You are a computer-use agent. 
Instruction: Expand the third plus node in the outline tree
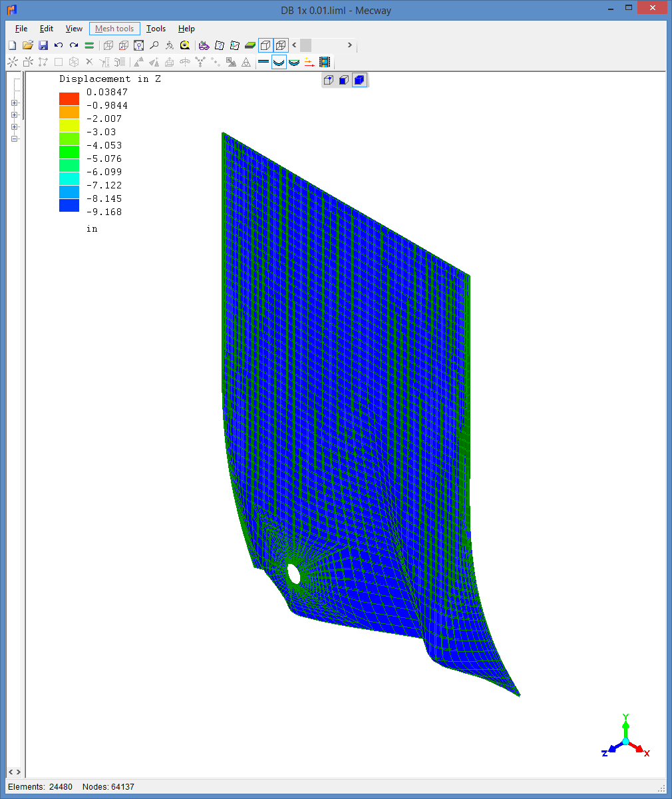point(15,127)
